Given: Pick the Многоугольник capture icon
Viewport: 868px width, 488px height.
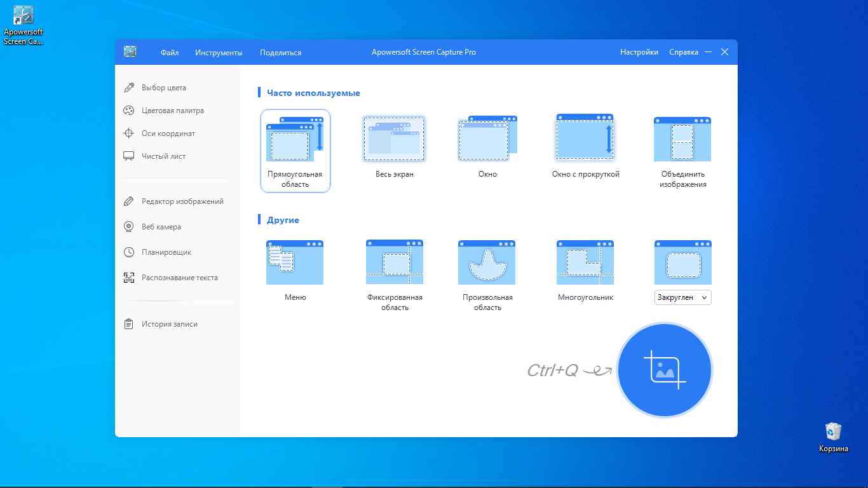Looking at the screenshot, I should [585, 262].
